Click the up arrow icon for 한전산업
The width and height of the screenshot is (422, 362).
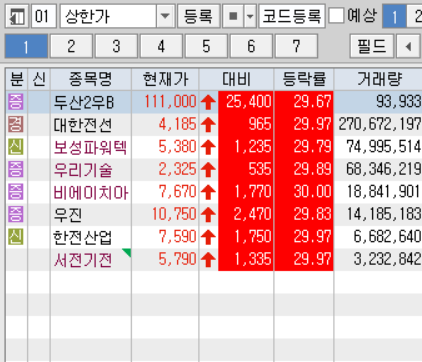[x=208, y=237]
